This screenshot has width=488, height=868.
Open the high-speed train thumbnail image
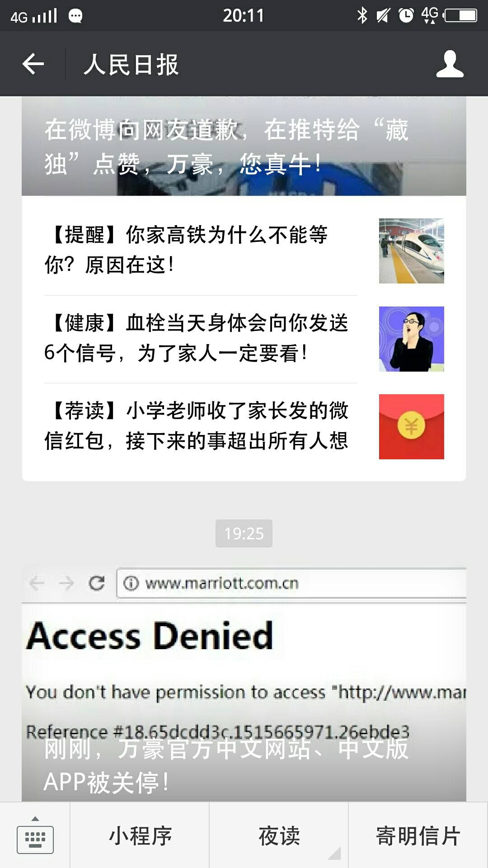411,251
